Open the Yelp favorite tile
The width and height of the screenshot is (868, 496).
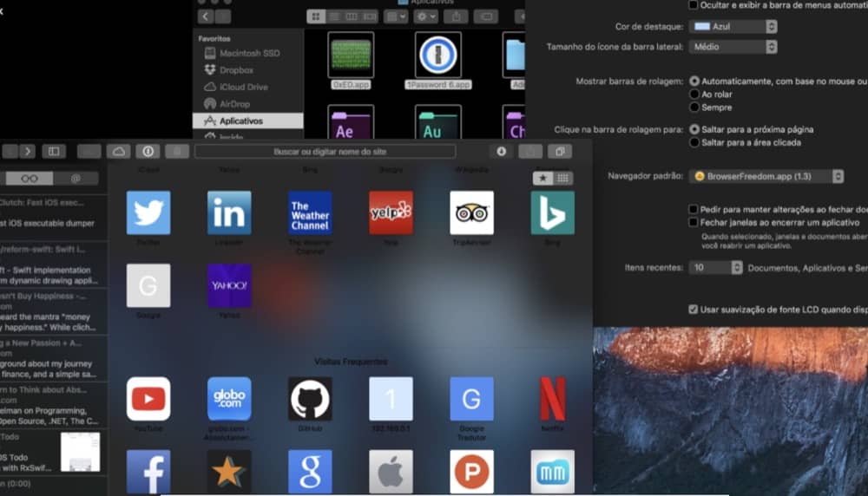(x=391, y=213)
